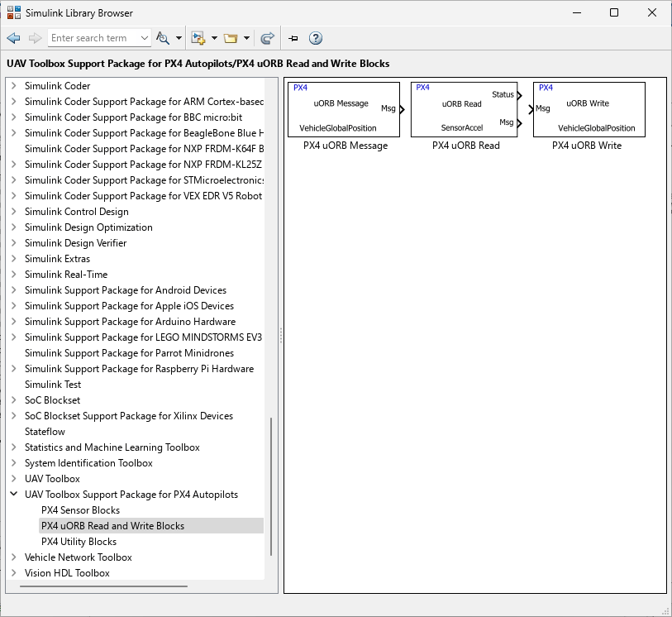
Task: Select the PX4 uORB Message block
Action: [x=344, y=110]
